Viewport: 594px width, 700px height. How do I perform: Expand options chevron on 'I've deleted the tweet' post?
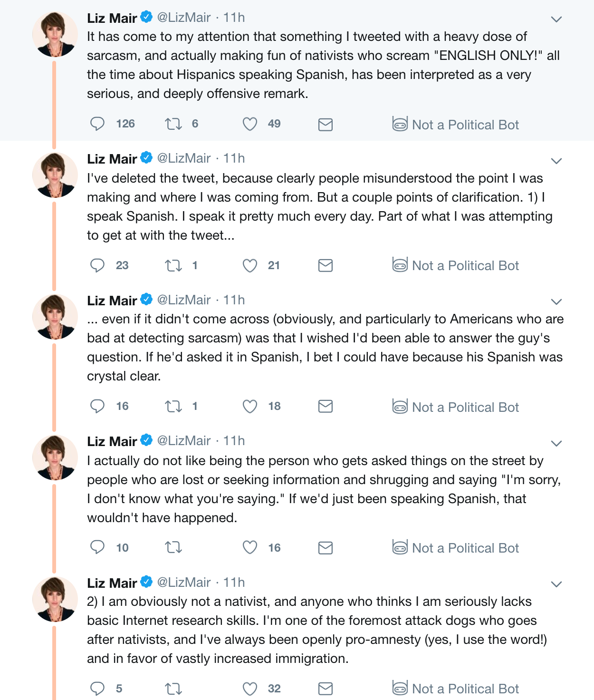point(556,161)
